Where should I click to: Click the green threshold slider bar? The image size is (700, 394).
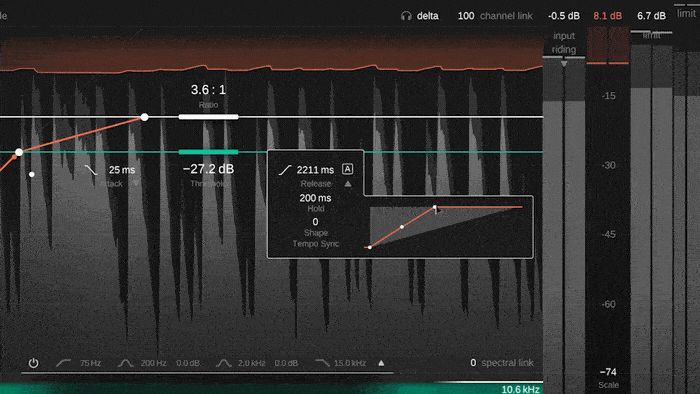click(208, 152)
